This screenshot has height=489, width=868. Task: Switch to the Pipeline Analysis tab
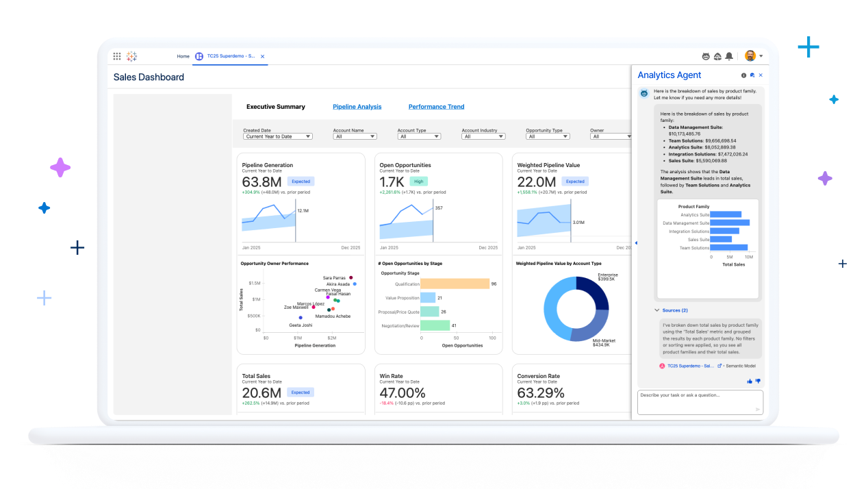[x=357, y=106]
